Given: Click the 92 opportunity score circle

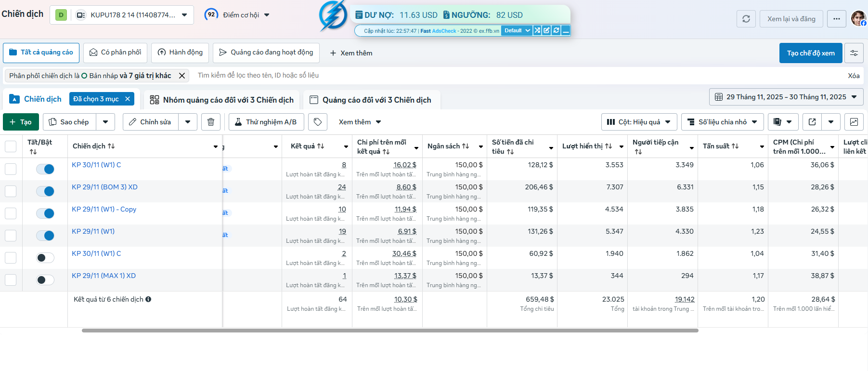Looking at the screenshot, I should pyautogui.click(x=211, y=14).
